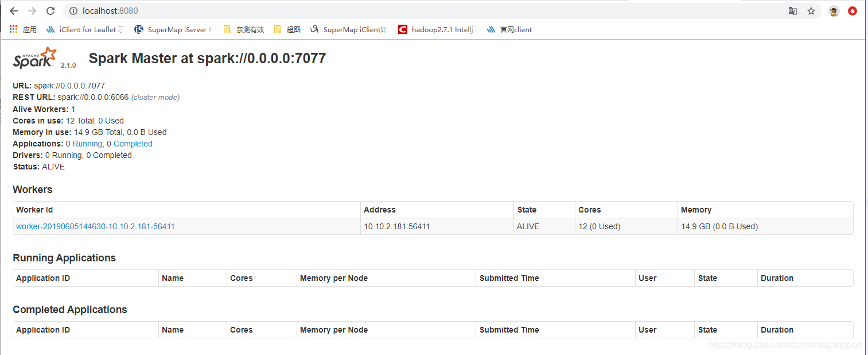Click the Status: ALIVE line
Image resolution: width=868 pixels, height=355 pixels.
(39, 167)
